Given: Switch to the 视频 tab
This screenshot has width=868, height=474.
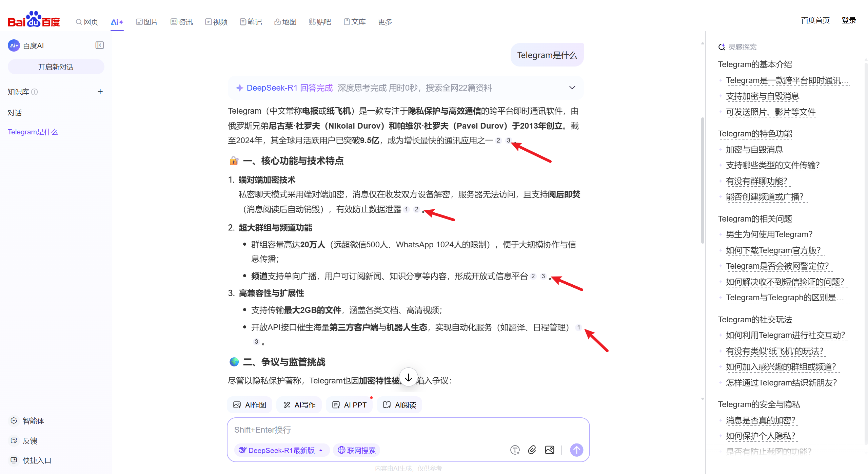Looking at the screenshot, I should 216,22.
